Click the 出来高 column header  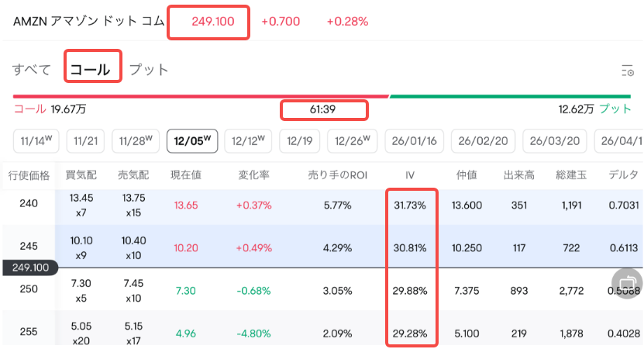point(519,175)
